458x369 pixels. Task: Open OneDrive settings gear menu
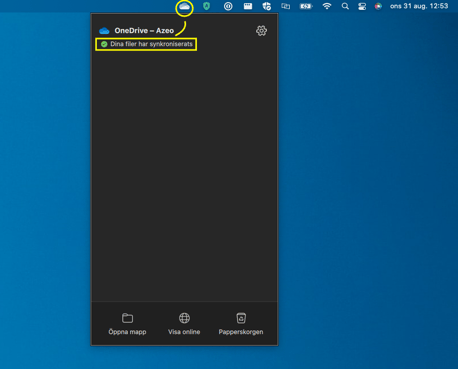[261, 31]
